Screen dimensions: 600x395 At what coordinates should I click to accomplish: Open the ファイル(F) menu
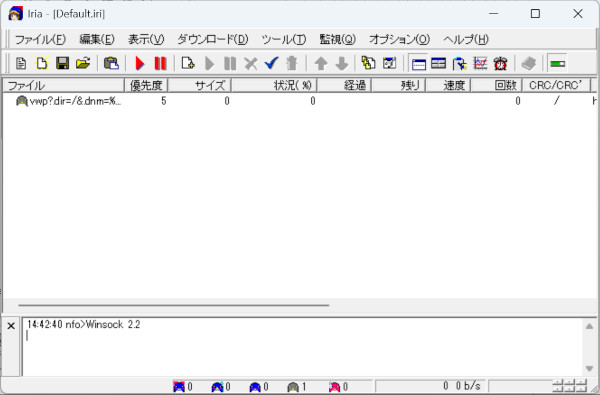click(40, 39)
